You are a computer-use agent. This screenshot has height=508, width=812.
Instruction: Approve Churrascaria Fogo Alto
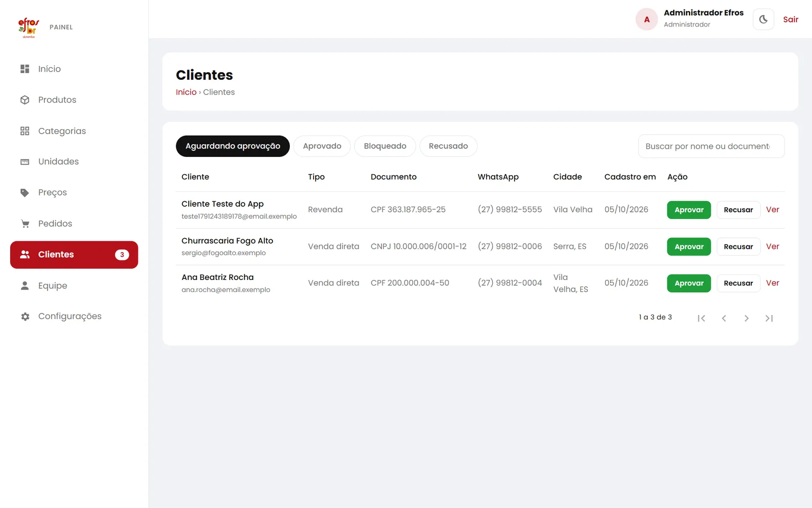coord(689,246)
